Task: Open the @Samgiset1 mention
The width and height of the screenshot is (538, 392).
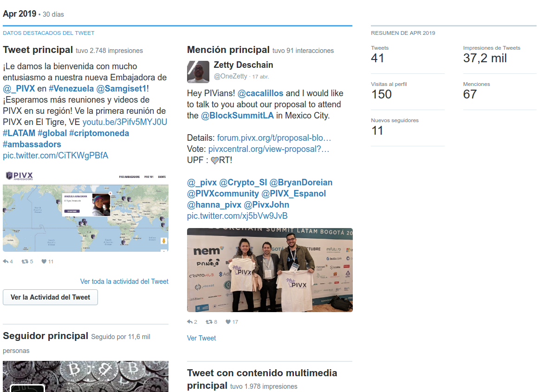Action: [x=122, y=89]
